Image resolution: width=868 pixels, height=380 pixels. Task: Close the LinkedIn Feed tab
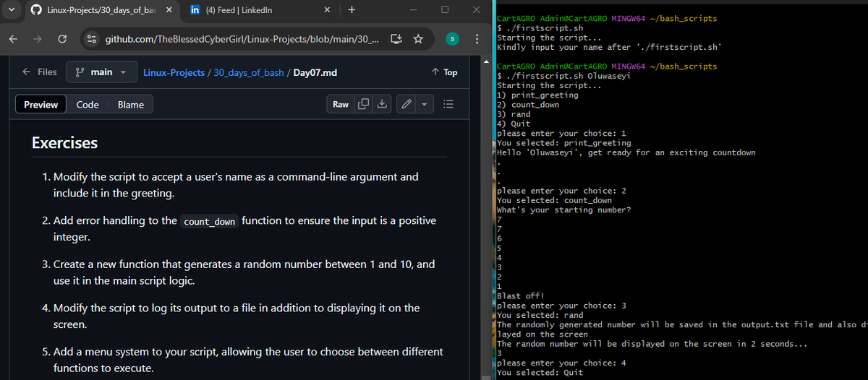pos(326,10)
